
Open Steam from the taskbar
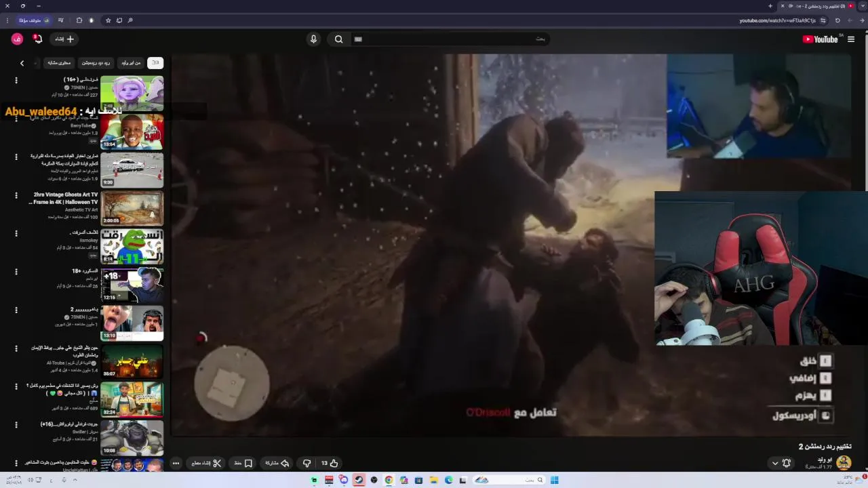click(x=359, y=480)
